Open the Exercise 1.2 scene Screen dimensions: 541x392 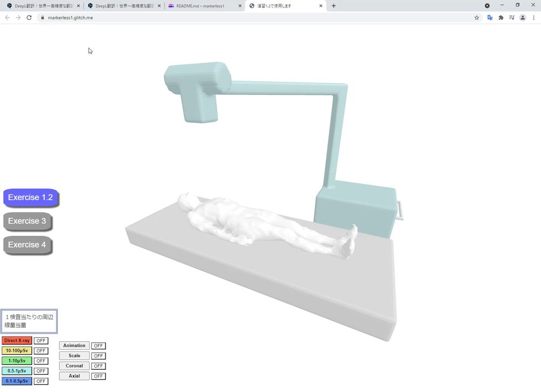pos(30,197)
